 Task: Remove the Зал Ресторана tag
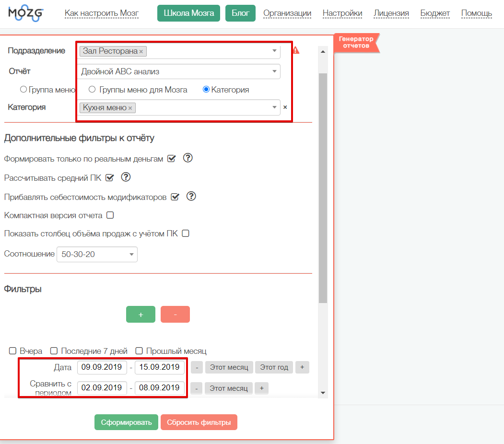[x=141, y=51]
